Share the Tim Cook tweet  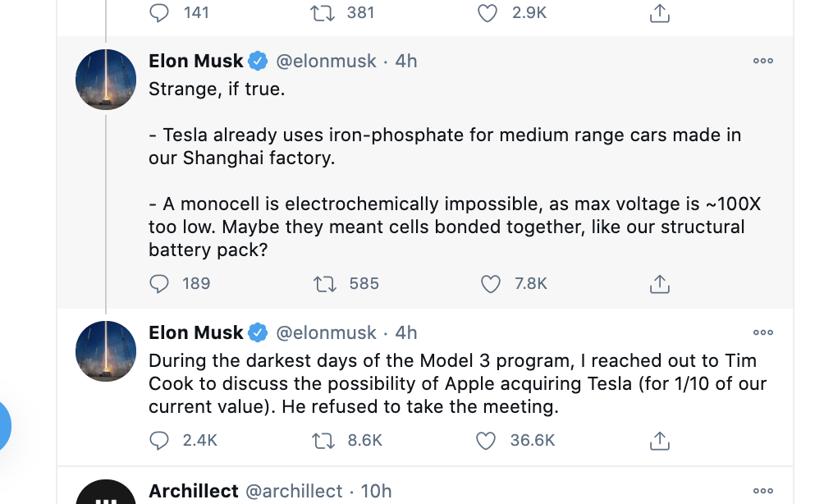660,441
